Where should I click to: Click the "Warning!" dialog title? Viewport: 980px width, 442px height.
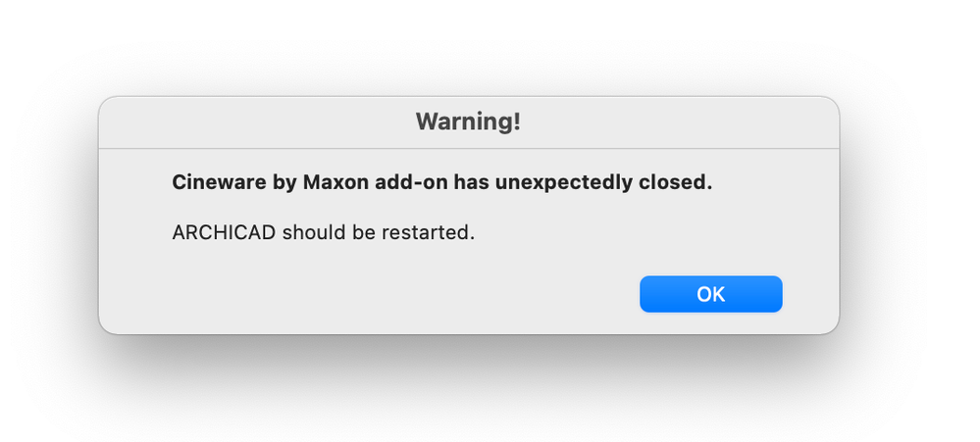coord(468,123)
